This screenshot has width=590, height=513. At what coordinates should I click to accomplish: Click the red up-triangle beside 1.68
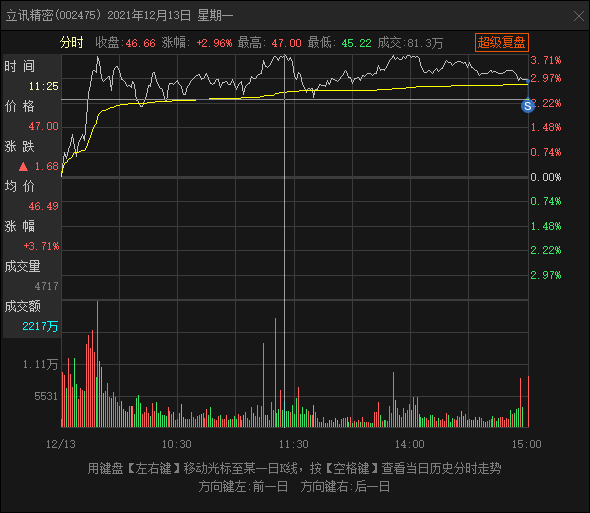coord(23,166)
